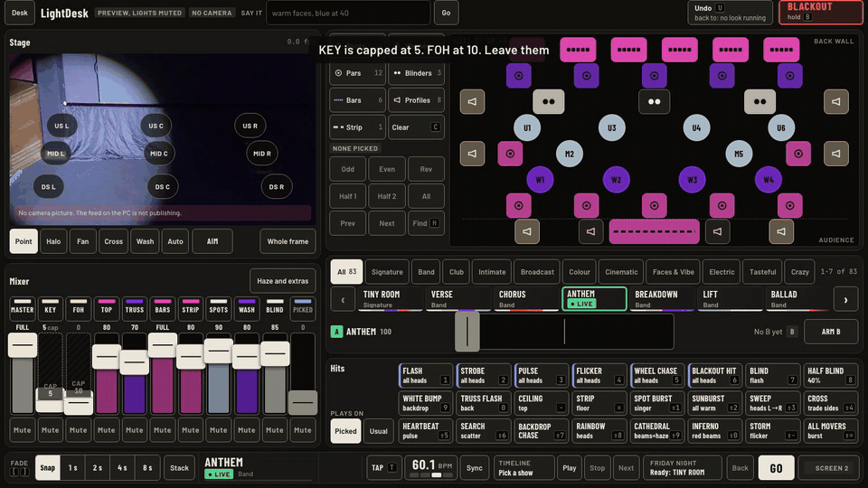868x488 pixels.
Task: Pick the Blinders fixture group
Action: tap(416, 73)
